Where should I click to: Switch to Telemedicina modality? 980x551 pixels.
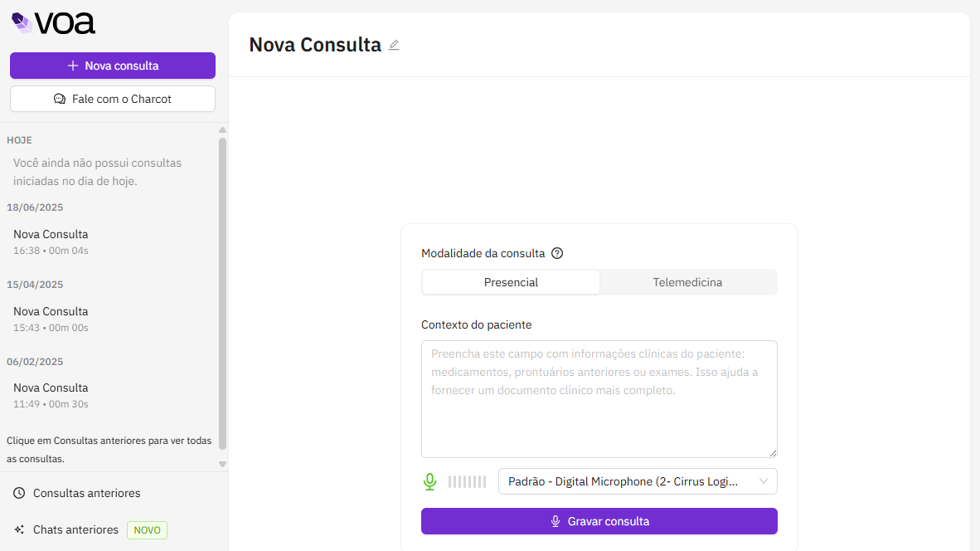(687, 282)
